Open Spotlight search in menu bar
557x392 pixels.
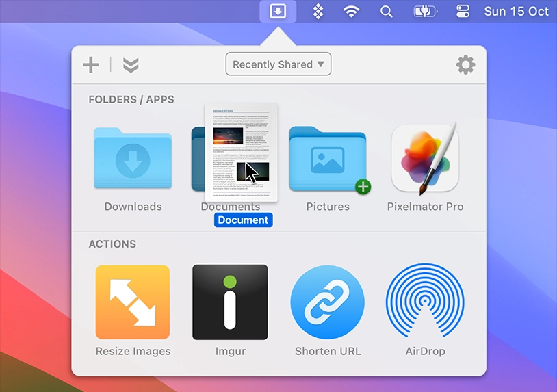[x=386, y=12]
